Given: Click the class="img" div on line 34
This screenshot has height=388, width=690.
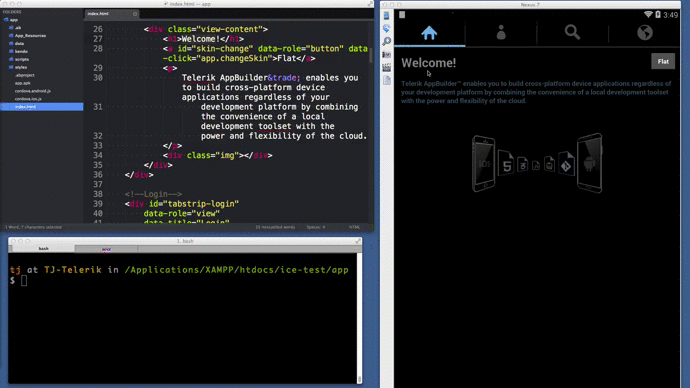Looking at the screenshot, I should tap(217, 155).
